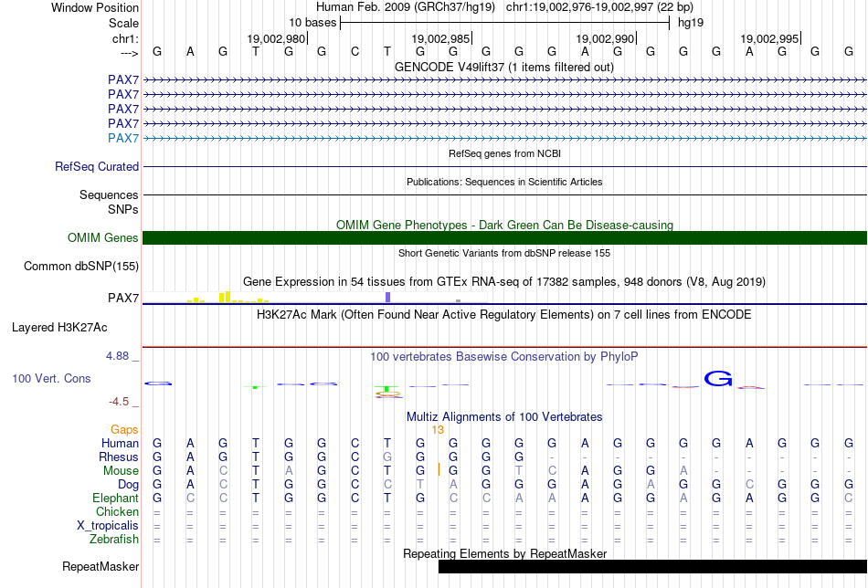Open 'Short Genetic Variants from dbSNP release 155'
The image size is (868, 588).
[x=504, y=253]
